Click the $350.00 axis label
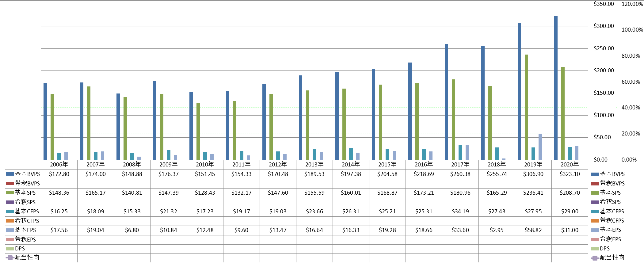Image resolution: width=644 pixels, height=263 pixels. [x=604, y=4]
